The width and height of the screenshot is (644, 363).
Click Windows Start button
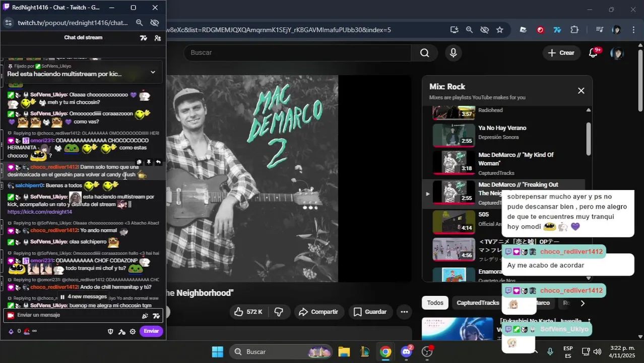[218, 351]
